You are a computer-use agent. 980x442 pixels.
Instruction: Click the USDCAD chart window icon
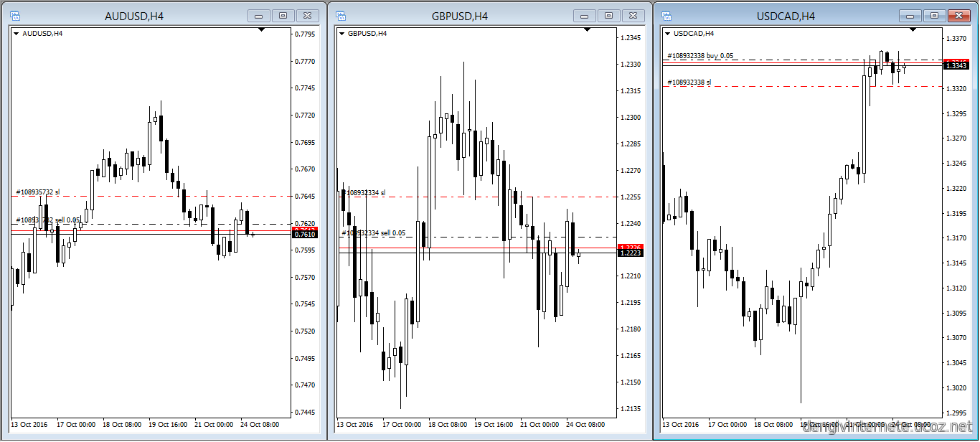pos(666,15)
